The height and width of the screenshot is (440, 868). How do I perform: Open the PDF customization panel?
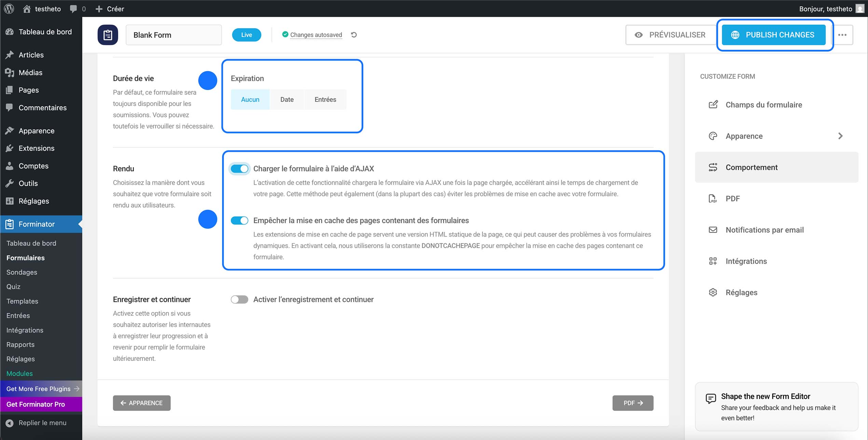pyautogui.click(x=732, y=198)
